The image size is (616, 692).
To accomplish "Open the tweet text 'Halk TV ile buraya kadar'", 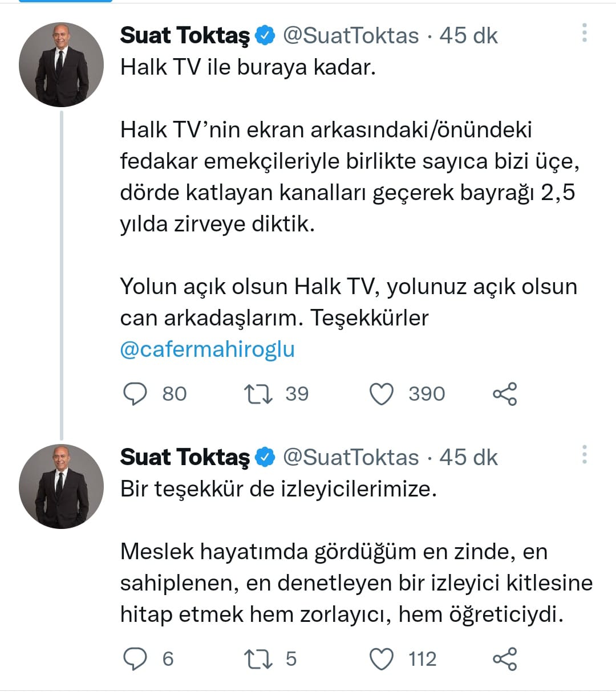I will click(248, 67).
